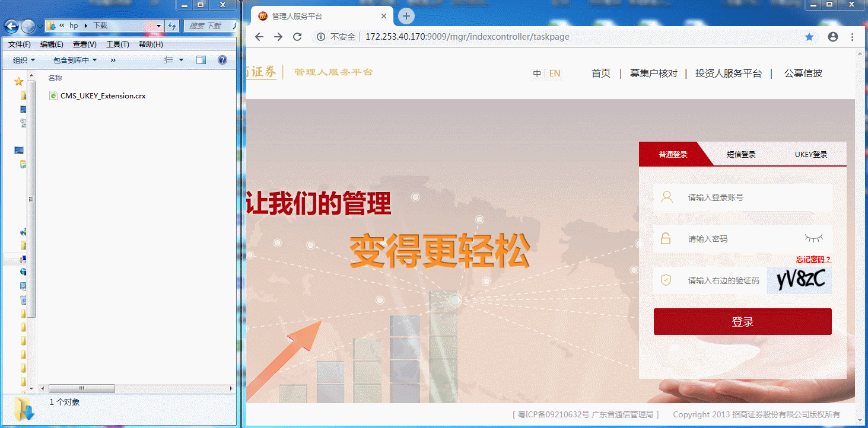This screenshot has width=868, height=428.
Task: Open the 工具(T) menu
Action: (x=117, y=44)
